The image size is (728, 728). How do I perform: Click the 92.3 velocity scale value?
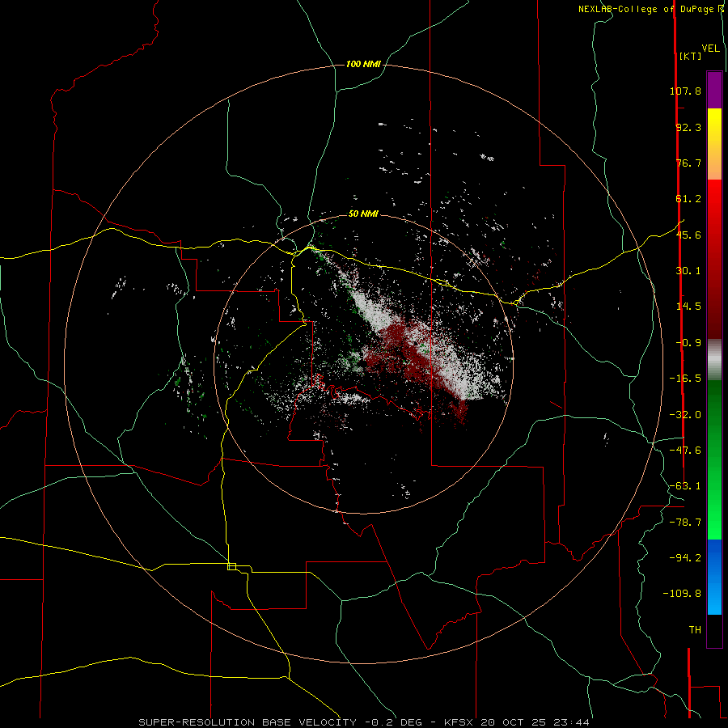tap(688, 127)
